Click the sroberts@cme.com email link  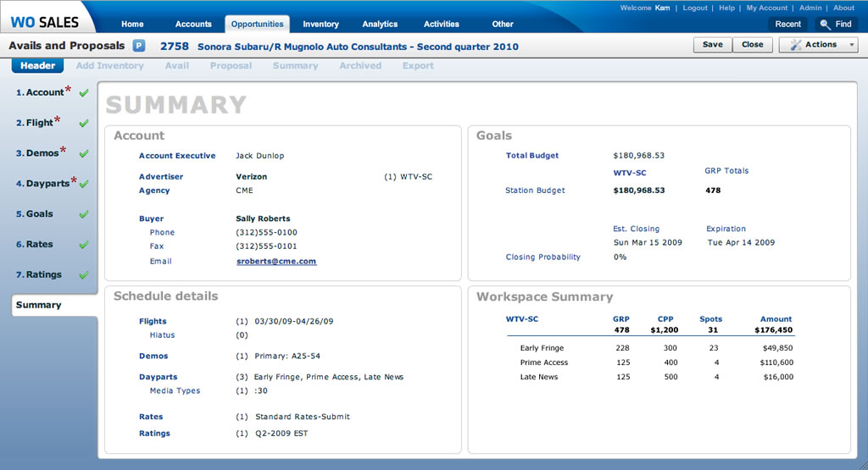pyautogui.click(x=275, y=262)
